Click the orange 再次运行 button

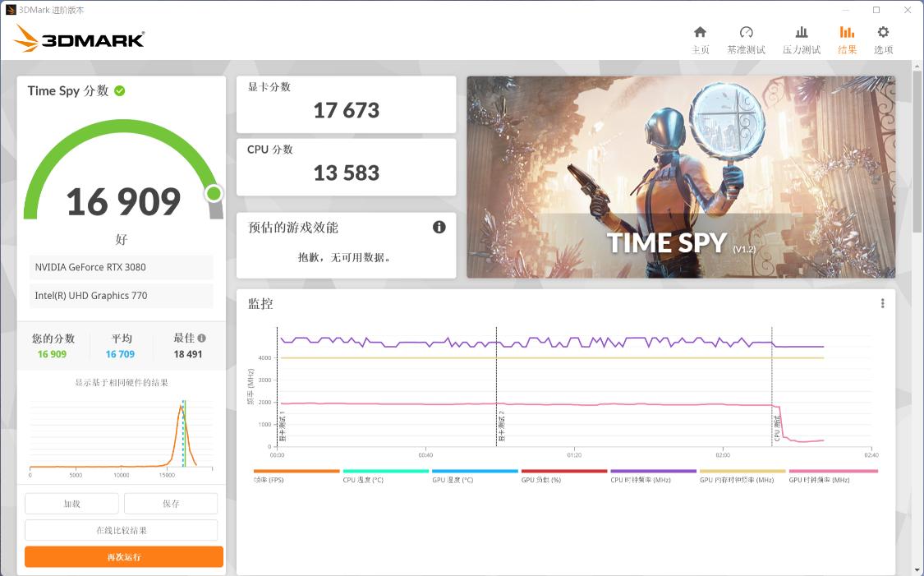[x=124, y=557]
